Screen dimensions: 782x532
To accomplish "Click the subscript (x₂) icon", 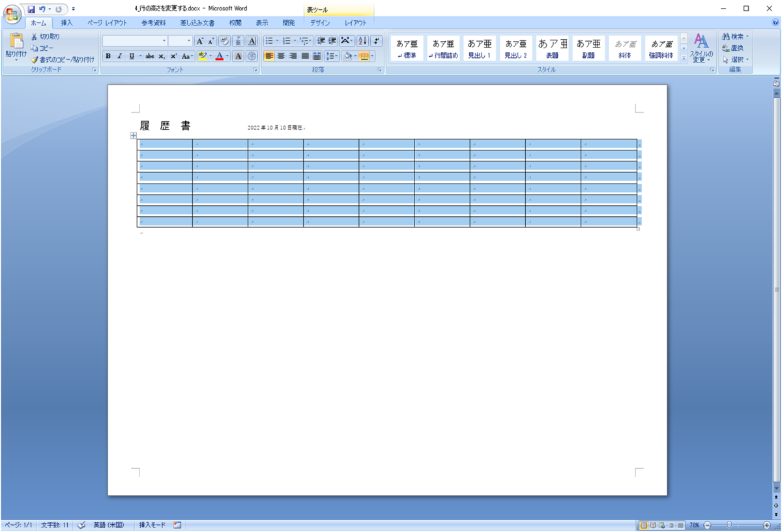I will 162,56.
